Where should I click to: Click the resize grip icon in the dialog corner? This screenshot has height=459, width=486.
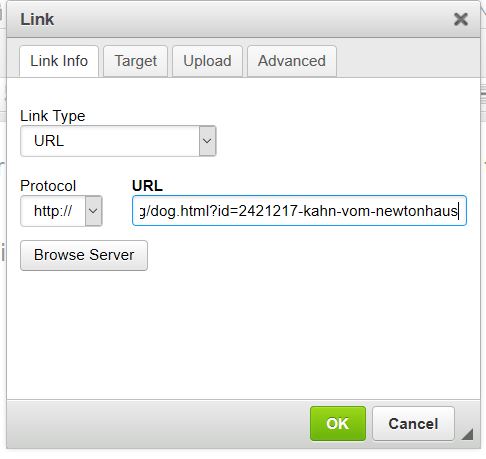[467, 434]
